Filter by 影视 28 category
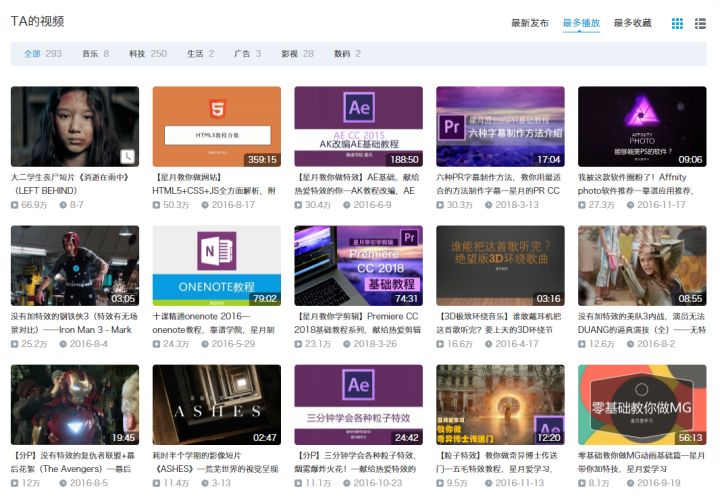Screen dimensions: 720x497 coord(298,54)
